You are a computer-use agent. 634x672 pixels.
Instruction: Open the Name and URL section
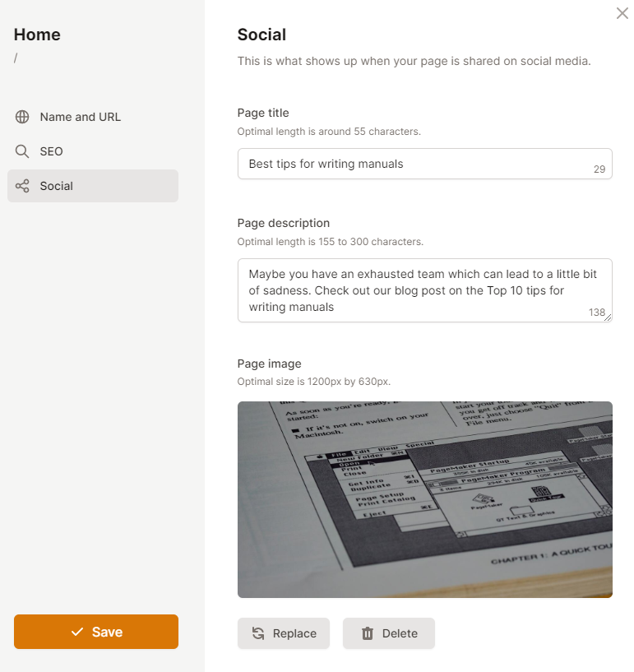click(x=80, y=117)
